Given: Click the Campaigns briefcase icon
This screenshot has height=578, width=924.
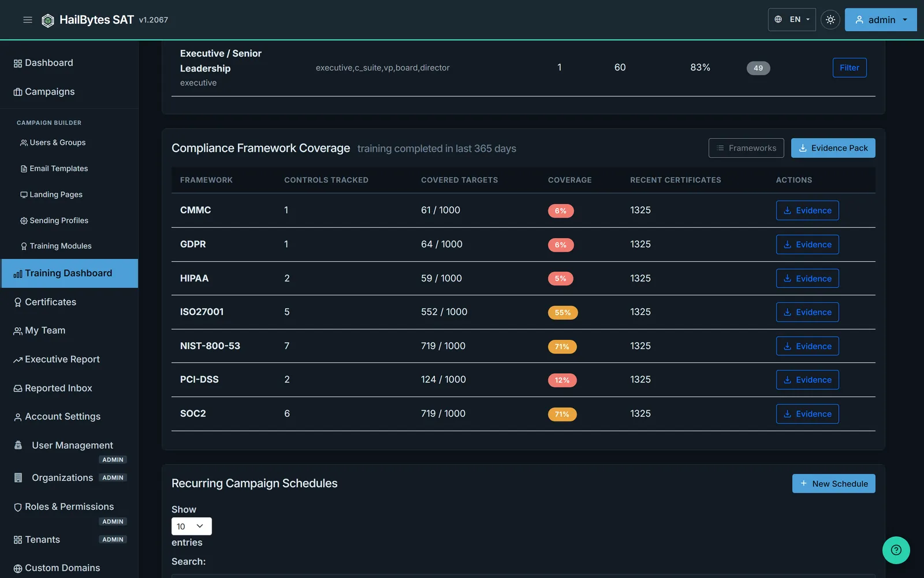Looking at the screenshot, I should (x=18, y=92).
